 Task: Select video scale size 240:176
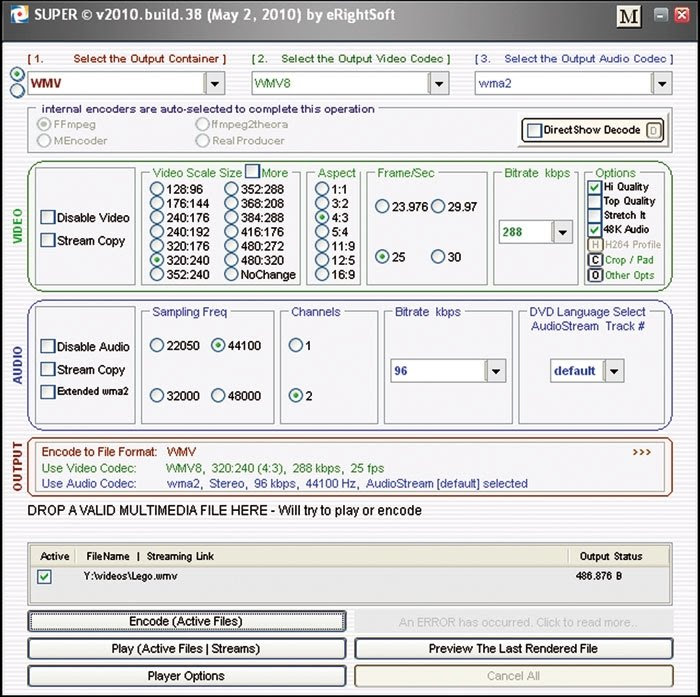157,217
